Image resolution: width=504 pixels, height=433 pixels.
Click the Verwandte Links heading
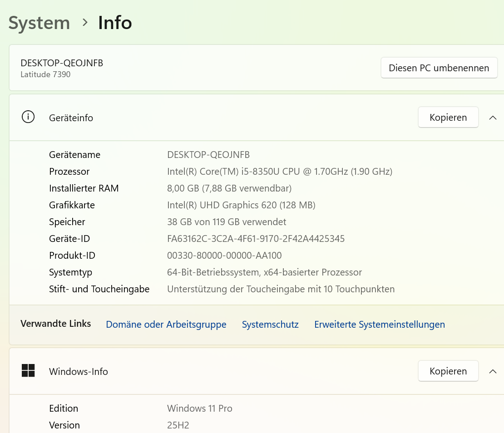[x=55, y=324]
